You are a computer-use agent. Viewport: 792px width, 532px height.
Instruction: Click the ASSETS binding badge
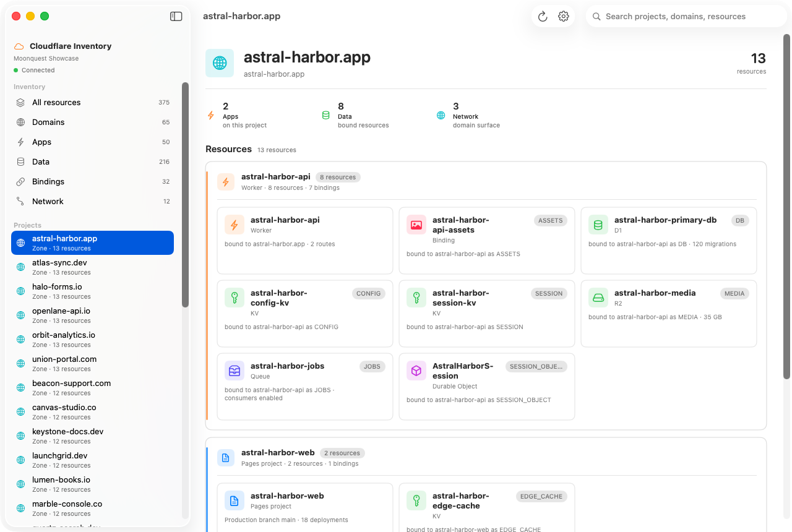click(x=551, y=220)
